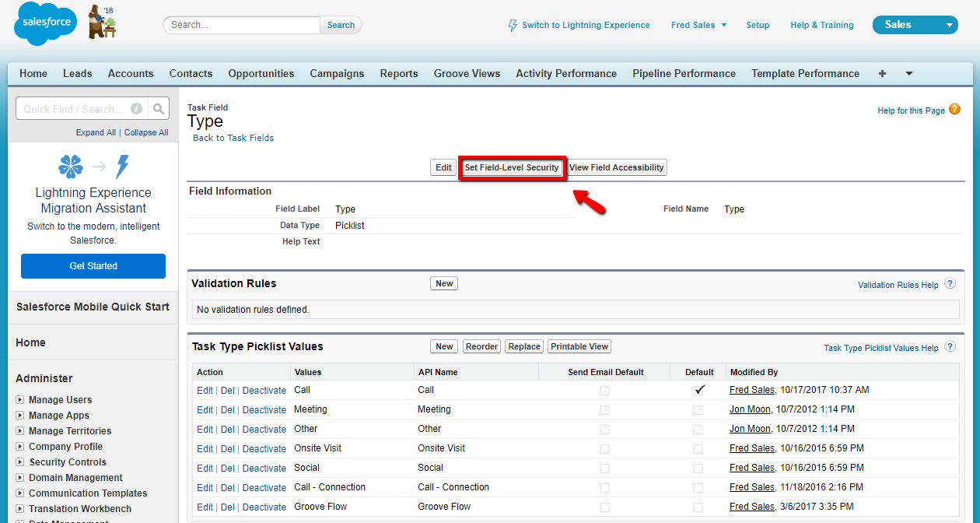Toggle the Default checkbox for Meeting

click(698, 409)
